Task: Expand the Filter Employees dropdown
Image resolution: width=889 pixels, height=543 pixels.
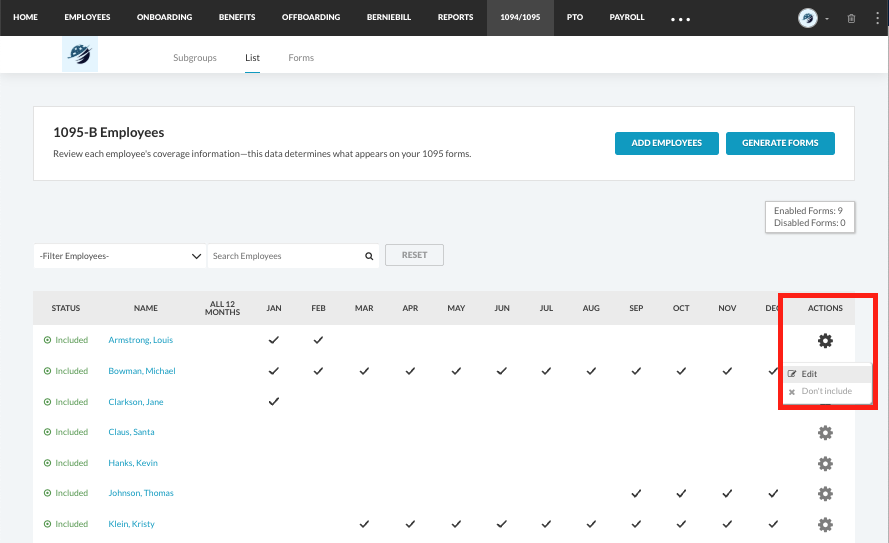Action: [x=120, y=256]
